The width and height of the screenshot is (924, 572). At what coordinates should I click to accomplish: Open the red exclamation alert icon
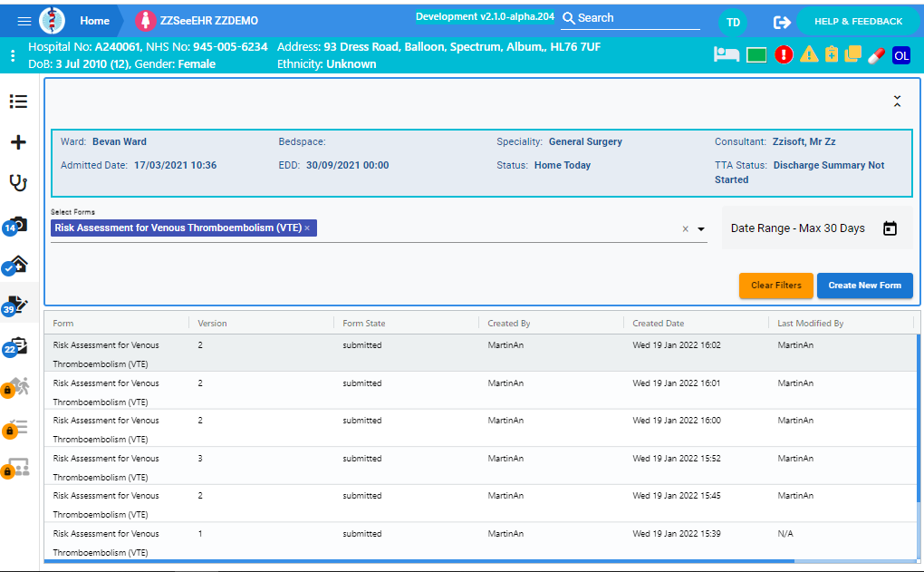click(784, 54)
